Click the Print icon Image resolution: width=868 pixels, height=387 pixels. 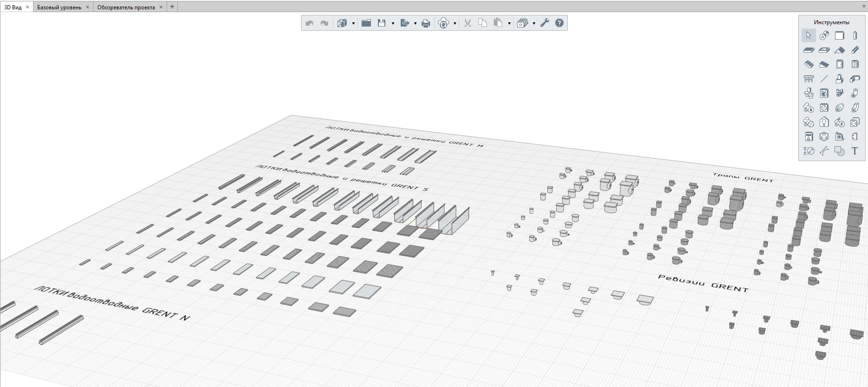coord(426,23)
